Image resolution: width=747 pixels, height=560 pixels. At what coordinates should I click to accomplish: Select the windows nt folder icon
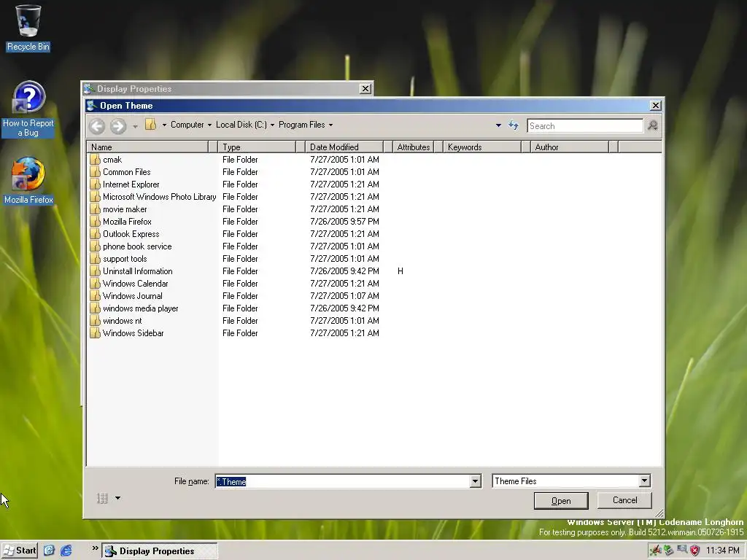(96, 321)
